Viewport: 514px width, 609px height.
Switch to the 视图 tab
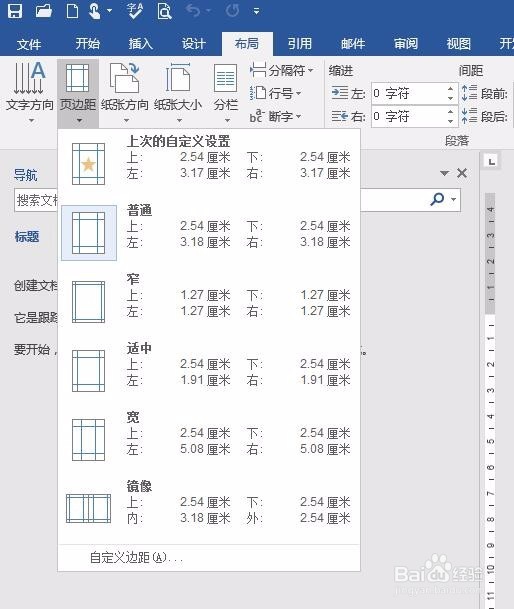tap(459, 44)
